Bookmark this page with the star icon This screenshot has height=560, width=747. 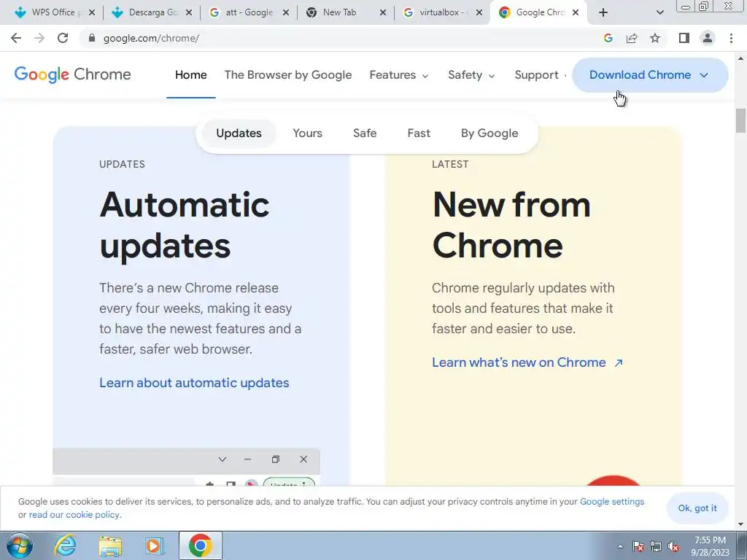tap(655, 38)
